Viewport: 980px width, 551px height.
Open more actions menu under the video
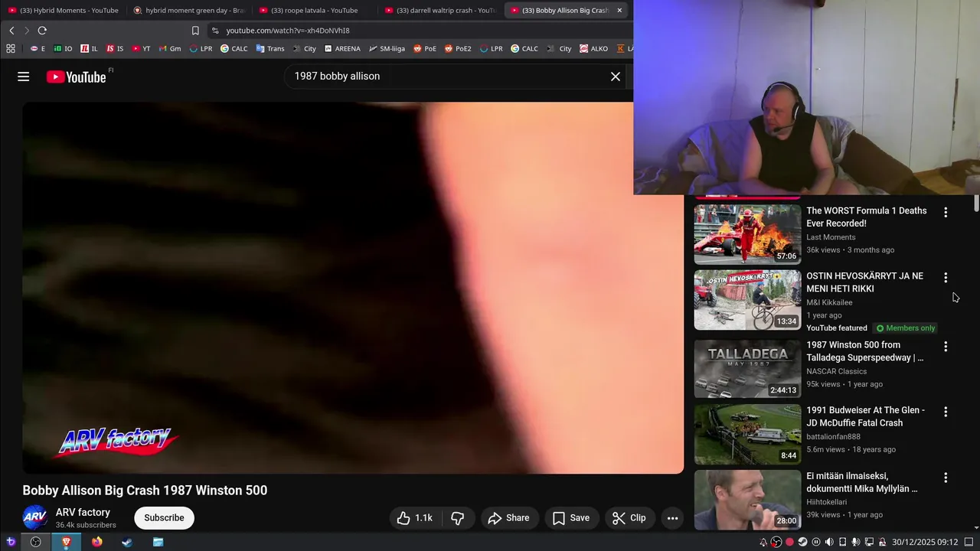pos(672,518)
